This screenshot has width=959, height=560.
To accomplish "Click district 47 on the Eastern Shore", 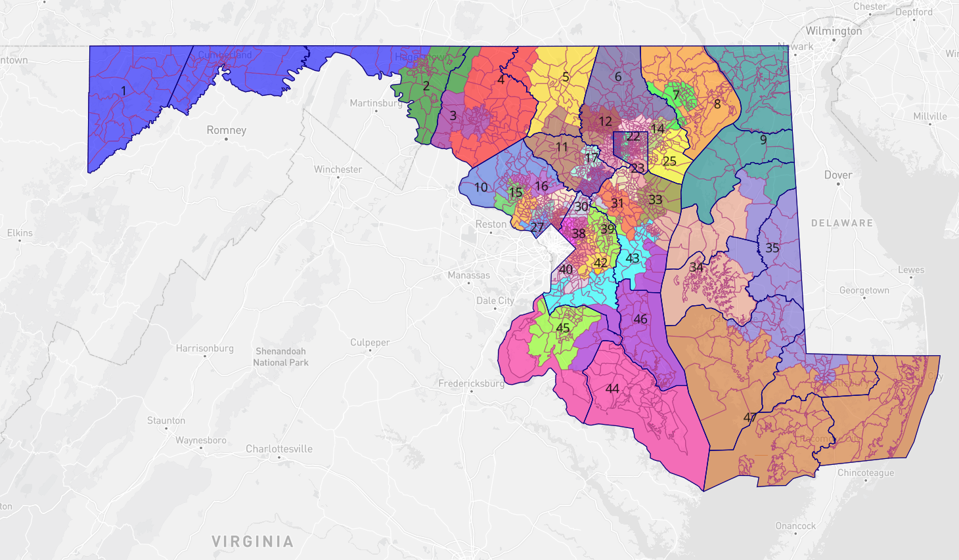I will click(x=749, y=418).
